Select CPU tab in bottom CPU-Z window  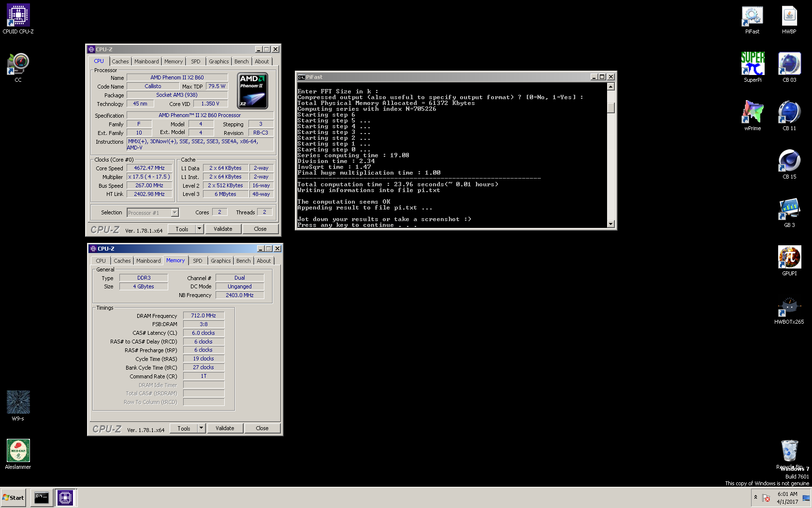[101, 261]
